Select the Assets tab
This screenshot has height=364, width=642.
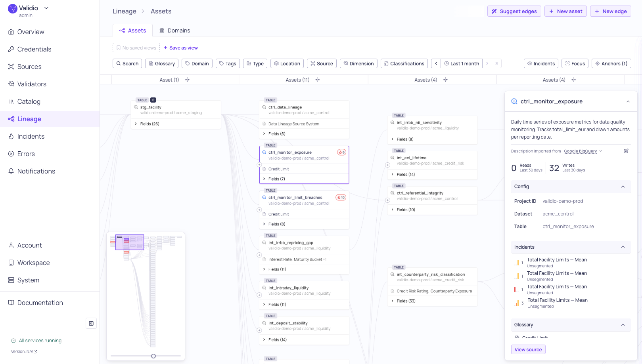point(132,30)
